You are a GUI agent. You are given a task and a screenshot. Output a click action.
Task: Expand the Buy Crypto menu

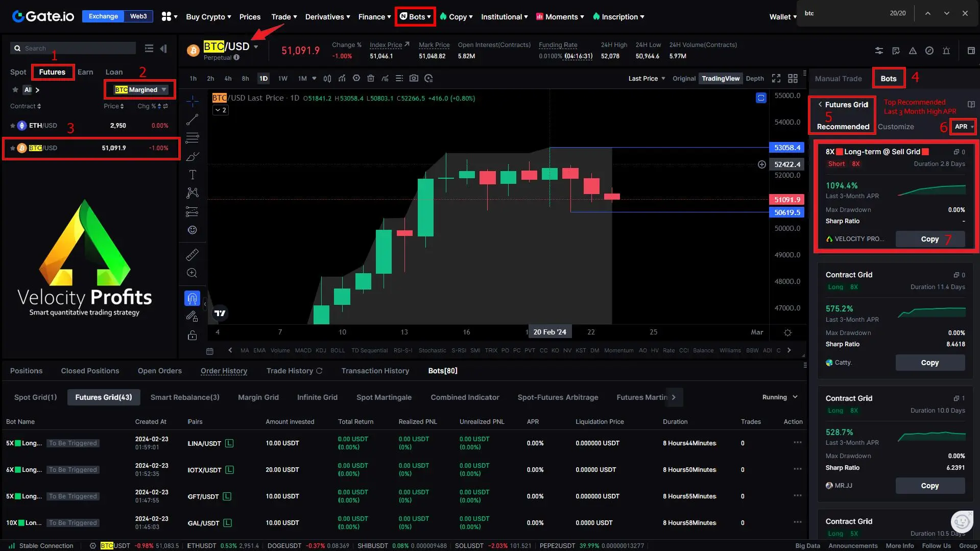208,17
